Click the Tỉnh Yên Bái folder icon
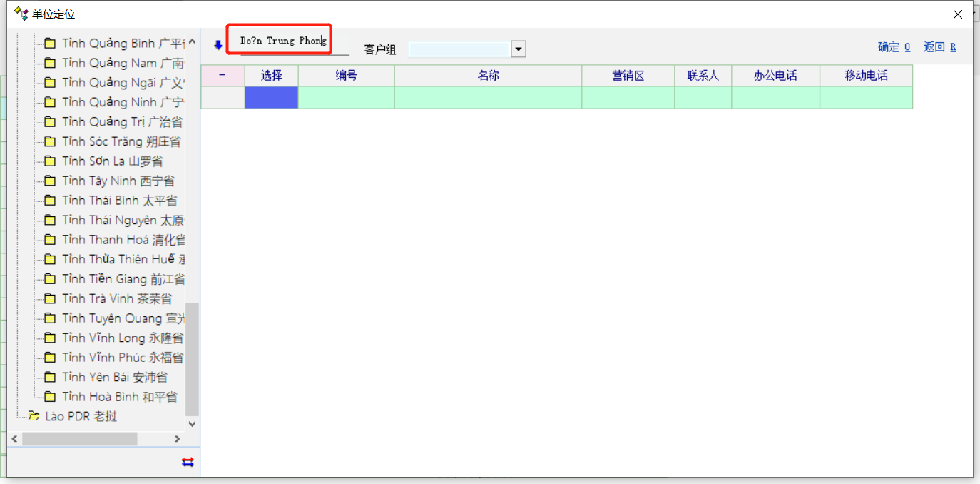The image size is (980, 484). (50, 377)
